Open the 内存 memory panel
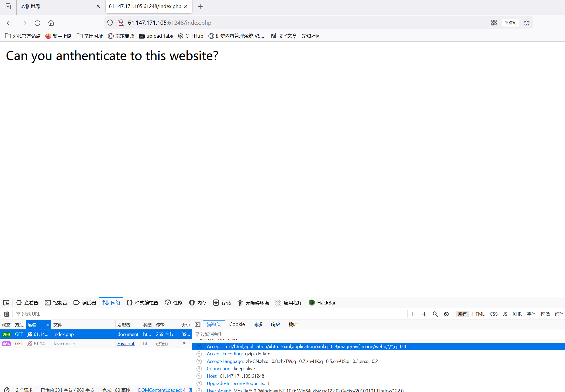This screenshot has width=565, height=392. (198, 303)
